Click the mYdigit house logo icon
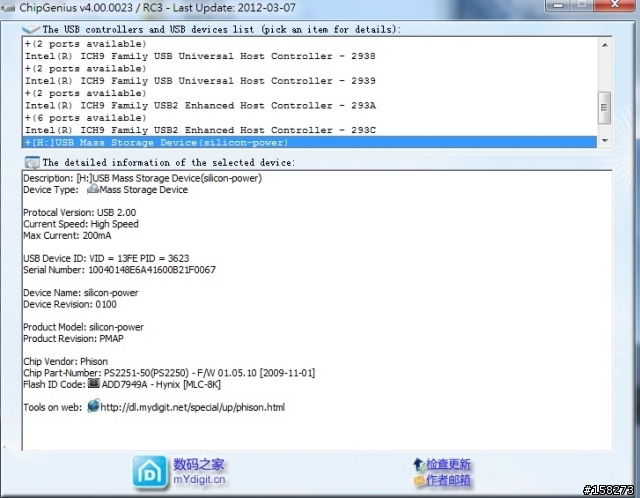640x498 pixels. point(150,472)
